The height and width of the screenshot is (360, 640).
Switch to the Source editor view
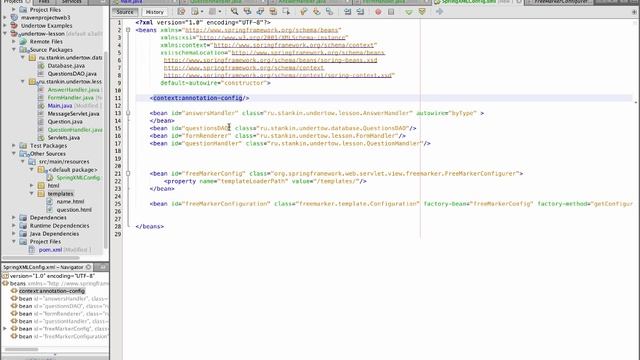[x=125, y=12]
